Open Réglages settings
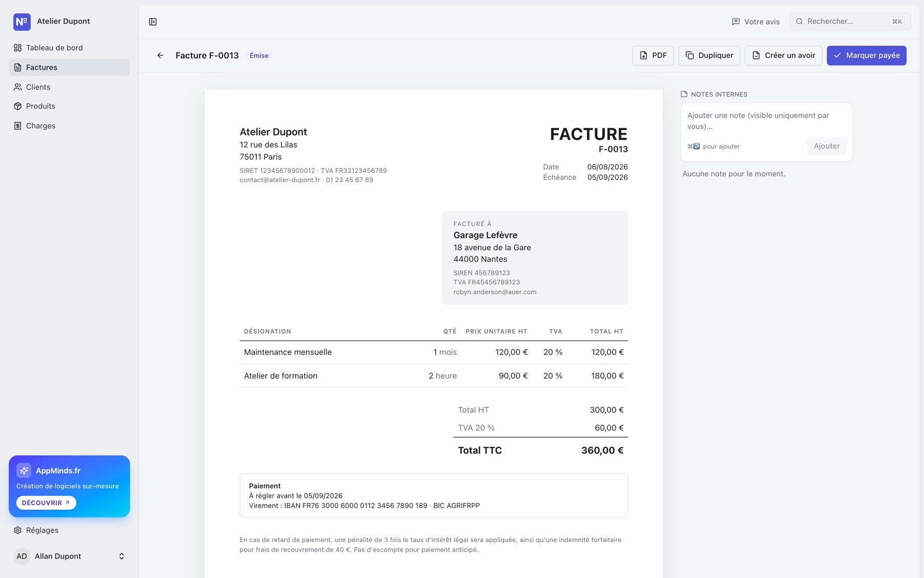 pos(69,530)
